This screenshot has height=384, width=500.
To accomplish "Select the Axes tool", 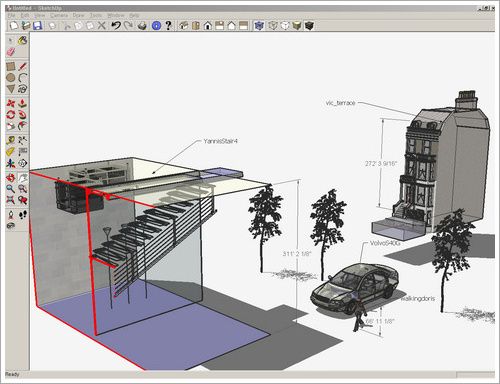I will point(11,163).
